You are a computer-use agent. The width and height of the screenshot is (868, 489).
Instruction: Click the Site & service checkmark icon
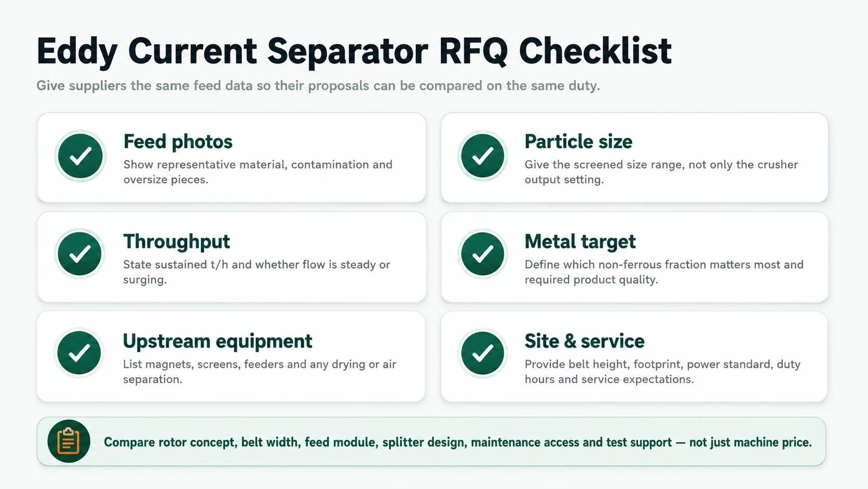[x=483, y=353]
